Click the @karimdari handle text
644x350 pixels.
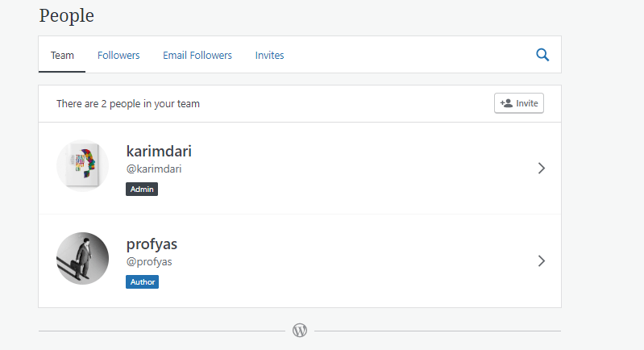pos(154,169)
